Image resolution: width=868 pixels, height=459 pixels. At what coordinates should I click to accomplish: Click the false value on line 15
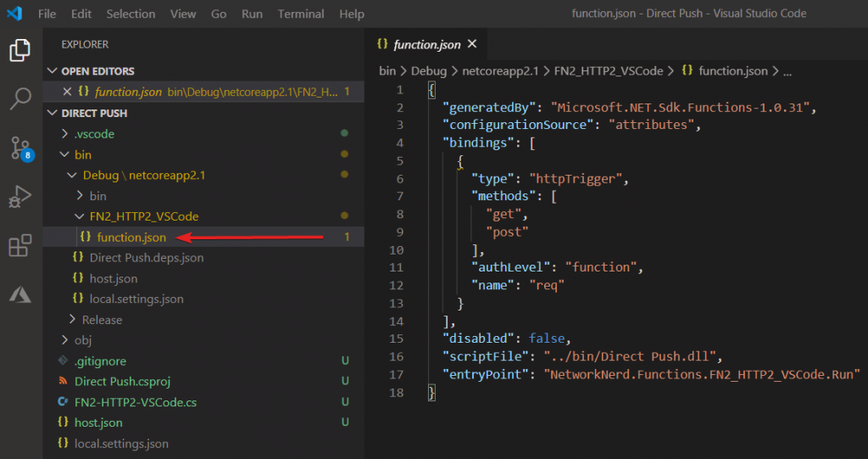pos(547,339)
